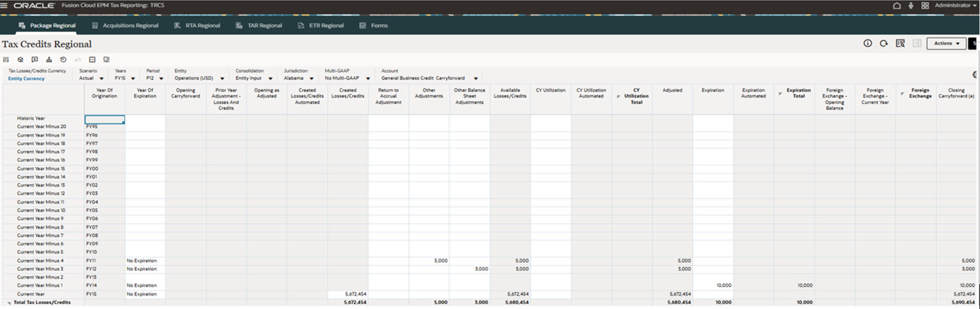Click the Entity Currency link
Image resolution: width=980 pixels, height=309 pixels.
pos(26,79)
